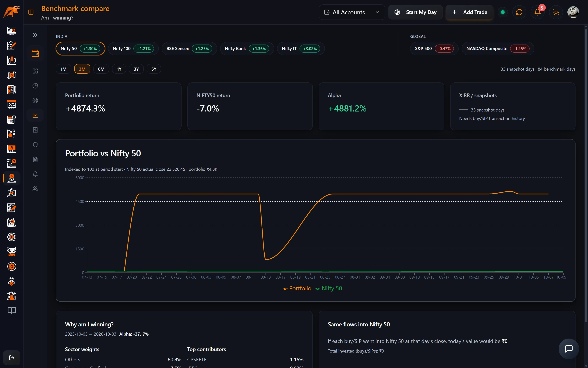Image resolution: width=588 pixels, height=368 pixels.
Task: Open the clipboard checklist with pencil icon
Action: [x=12, y=45]
